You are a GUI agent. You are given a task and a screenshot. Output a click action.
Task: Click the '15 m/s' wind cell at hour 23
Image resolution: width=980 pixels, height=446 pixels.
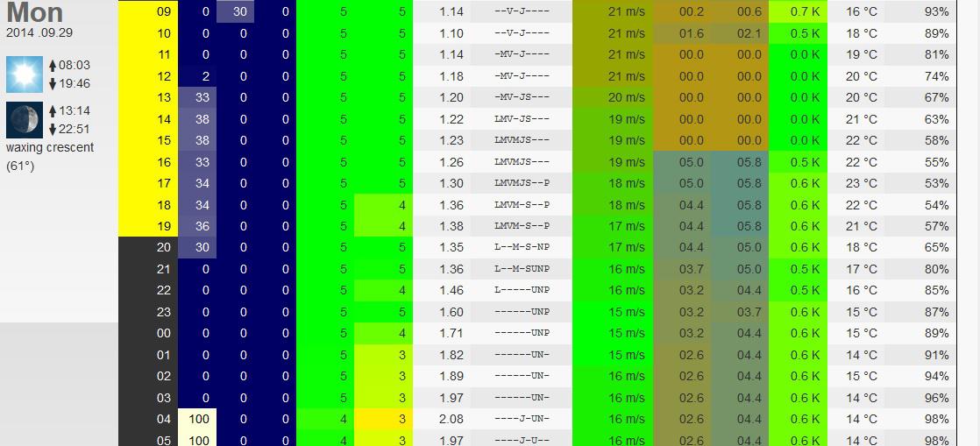pyautogui.click(x=613, y=312)
